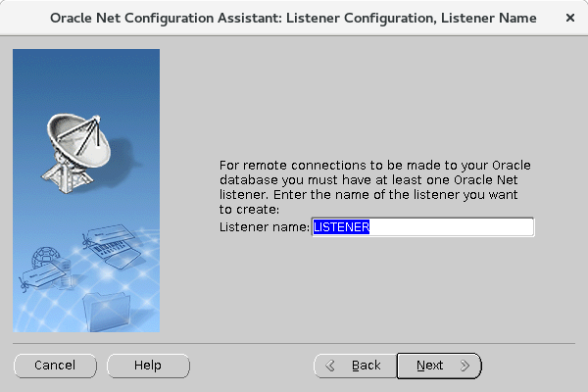This screenshot has height=392, width=588.
Task: Click the laptop graphic in side banner
Action: 117,253
